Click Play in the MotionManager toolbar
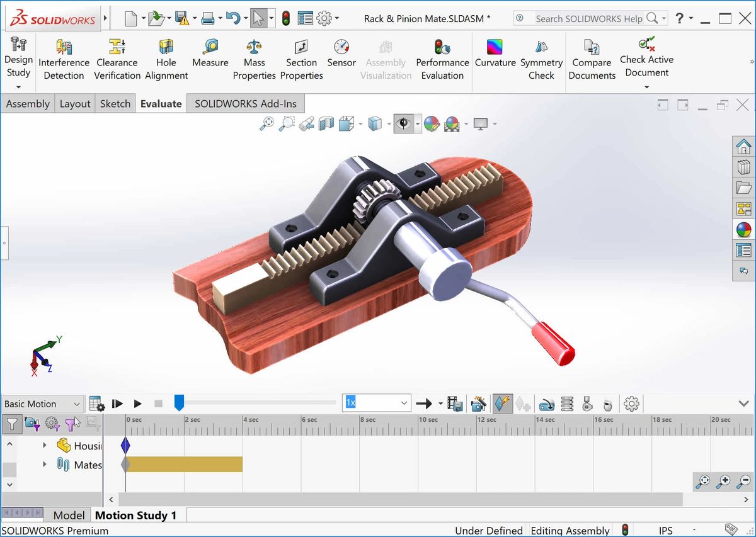Image resolution: width=756 pixels, height=537 pixels. point(137,404)
